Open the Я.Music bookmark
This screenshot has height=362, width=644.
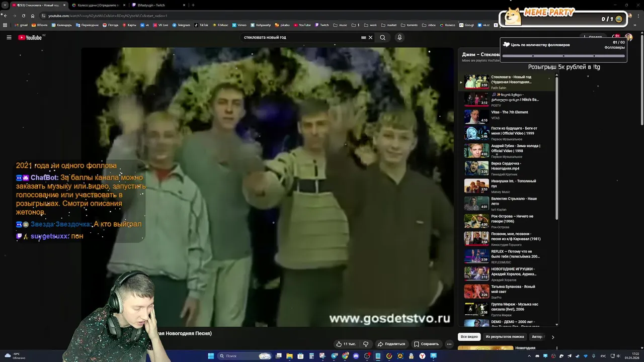(220, 25)
